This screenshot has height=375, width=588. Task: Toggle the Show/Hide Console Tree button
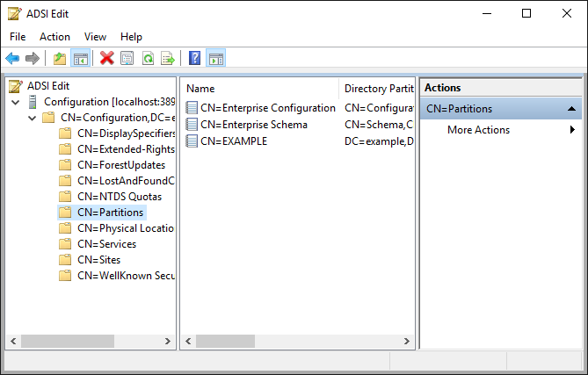[80, 59]
